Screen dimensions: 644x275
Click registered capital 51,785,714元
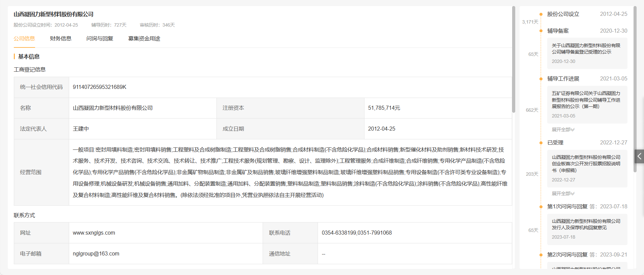384,108
